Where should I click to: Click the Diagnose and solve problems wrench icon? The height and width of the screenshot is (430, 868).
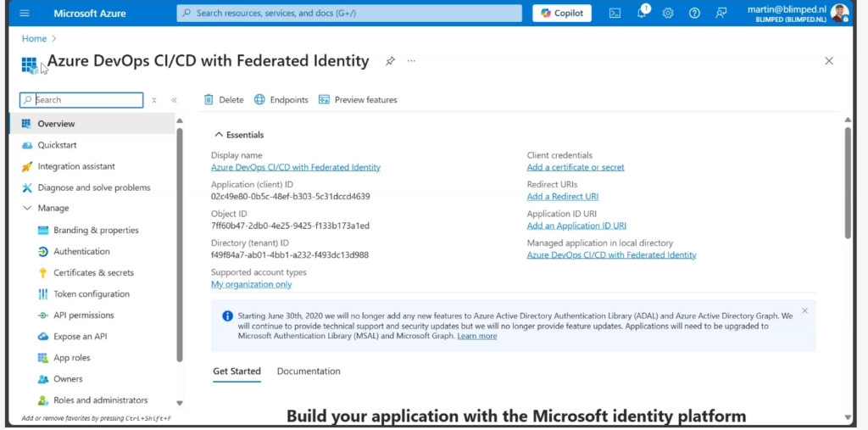pyautogui.click(x=26, y=187)
